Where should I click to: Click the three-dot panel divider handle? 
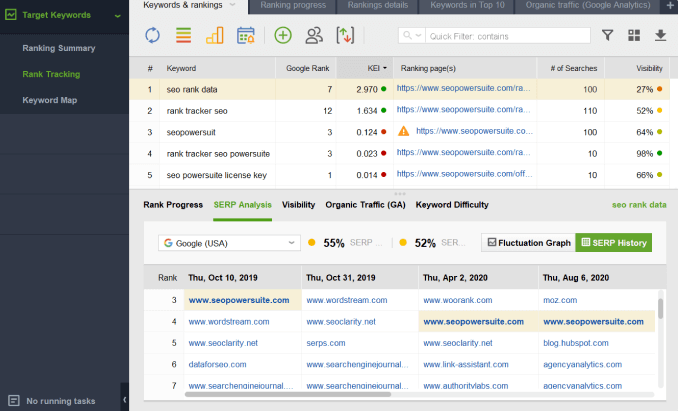[x=400, y=193]
